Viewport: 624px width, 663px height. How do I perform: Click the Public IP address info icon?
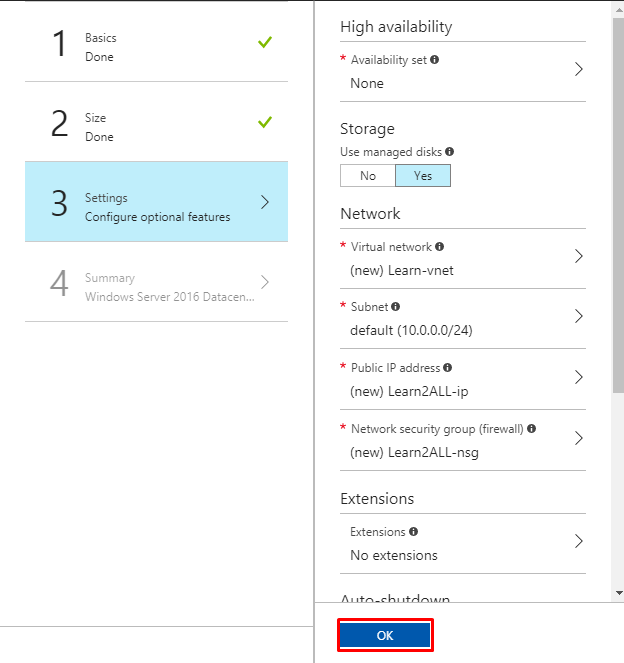point(447,368)
